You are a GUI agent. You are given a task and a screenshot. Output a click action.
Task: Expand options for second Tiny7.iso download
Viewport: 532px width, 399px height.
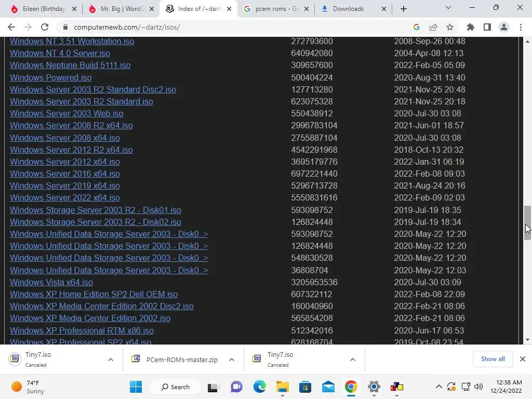point(353,360)
